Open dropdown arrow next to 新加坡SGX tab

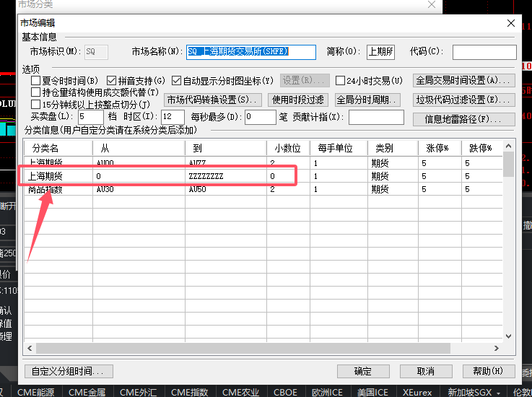pos(498,393)
